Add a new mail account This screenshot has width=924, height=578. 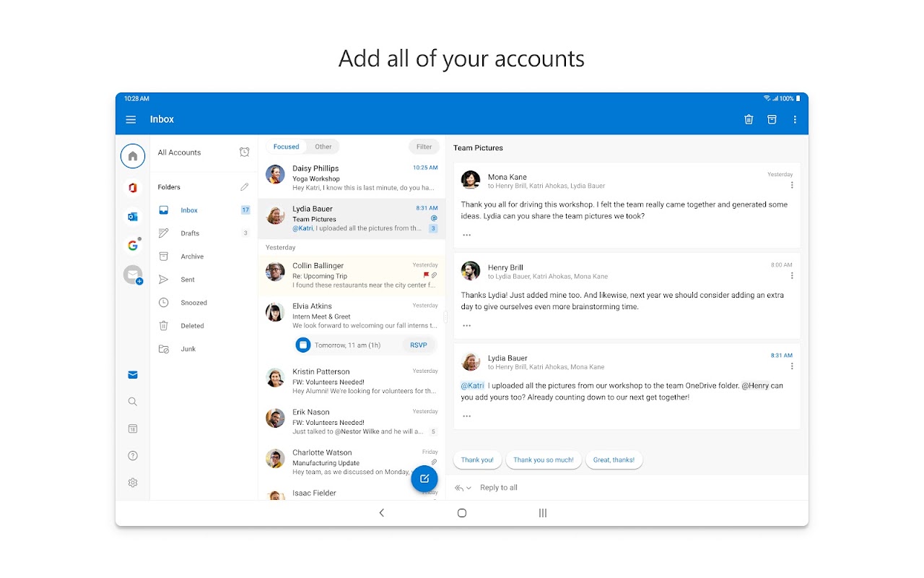pyautogui.click(x=133, y=275)
